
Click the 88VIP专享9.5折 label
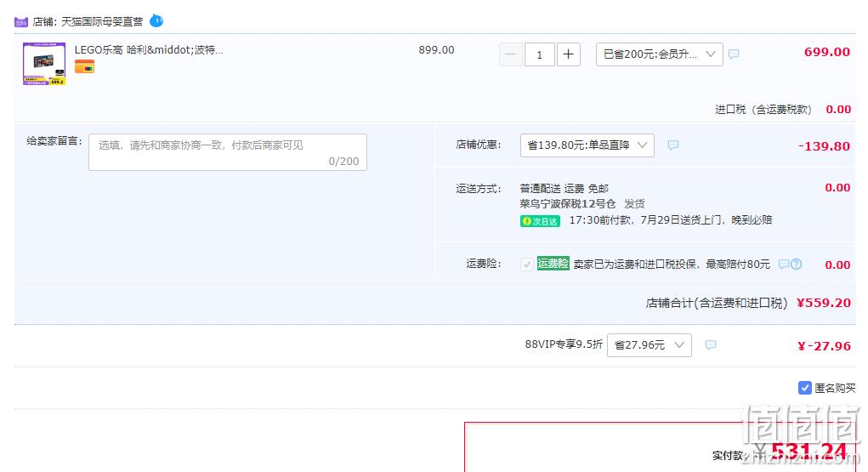pyautogui.click(x=564, y=344)
